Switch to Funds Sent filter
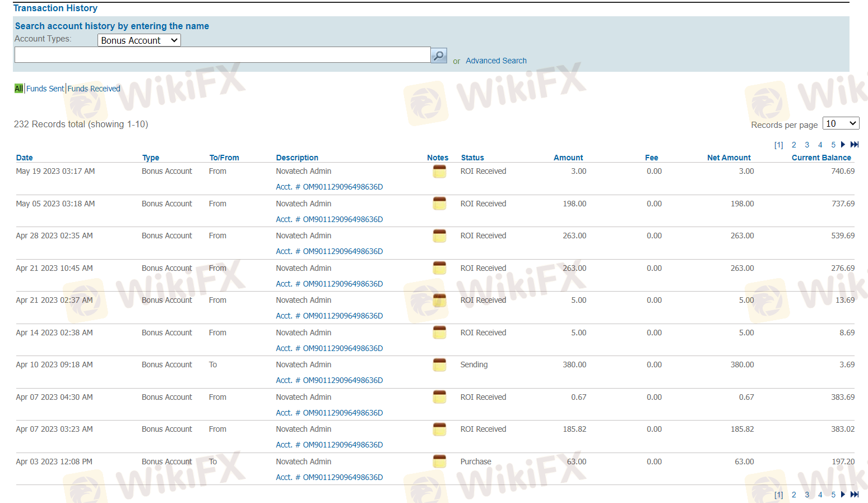 click(x=45, y=89)
